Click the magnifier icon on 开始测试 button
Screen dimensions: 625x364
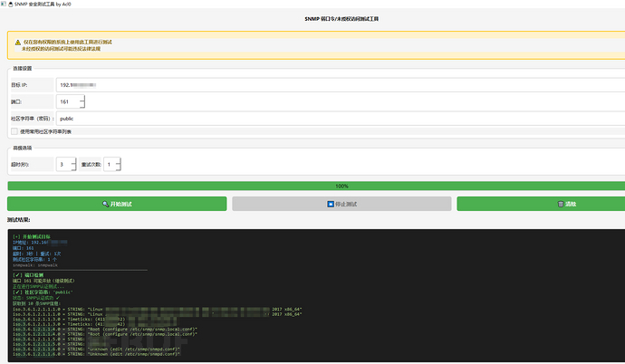[106, 205]
